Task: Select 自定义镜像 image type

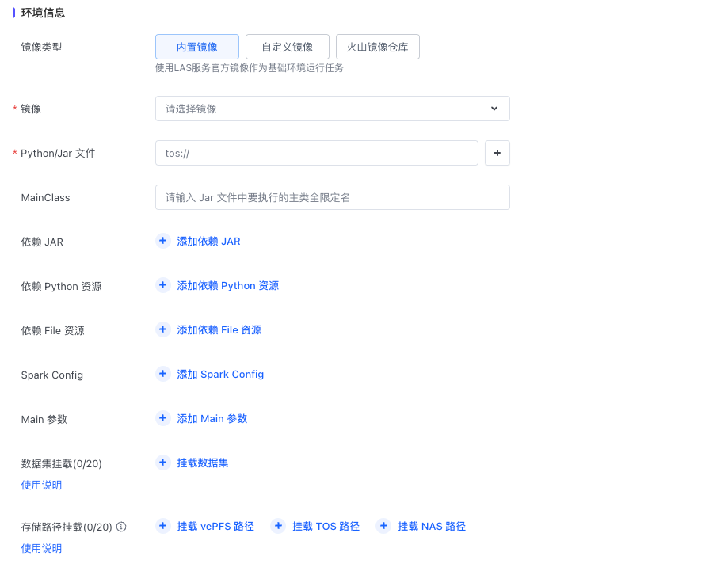Action: [287, 47]
